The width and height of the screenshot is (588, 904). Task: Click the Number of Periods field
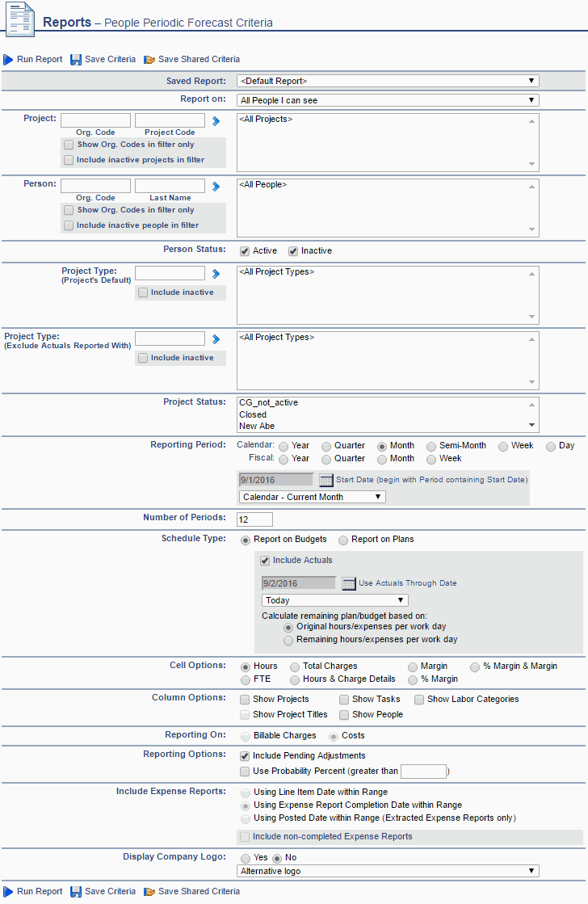tap(254, 519)
